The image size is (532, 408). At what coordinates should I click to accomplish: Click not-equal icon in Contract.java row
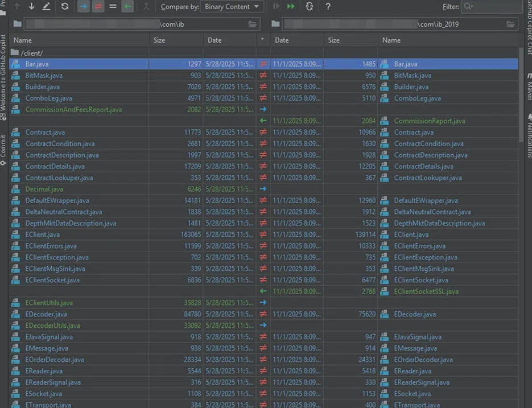263,132
